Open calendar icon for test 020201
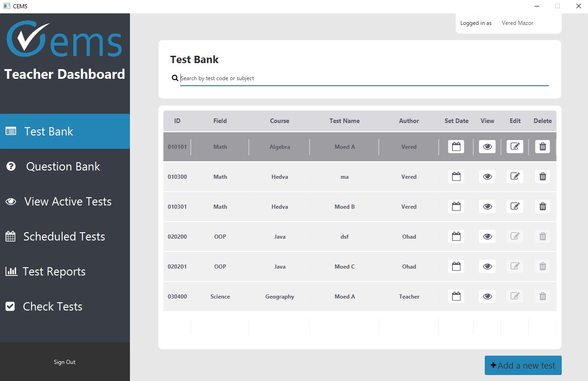 [x=456, y=267]
